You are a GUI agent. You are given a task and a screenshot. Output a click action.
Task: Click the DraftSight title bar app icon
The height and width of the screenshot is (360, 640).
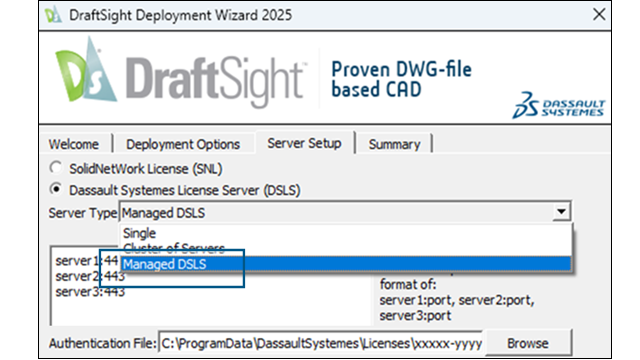click(x=53, y=15)
